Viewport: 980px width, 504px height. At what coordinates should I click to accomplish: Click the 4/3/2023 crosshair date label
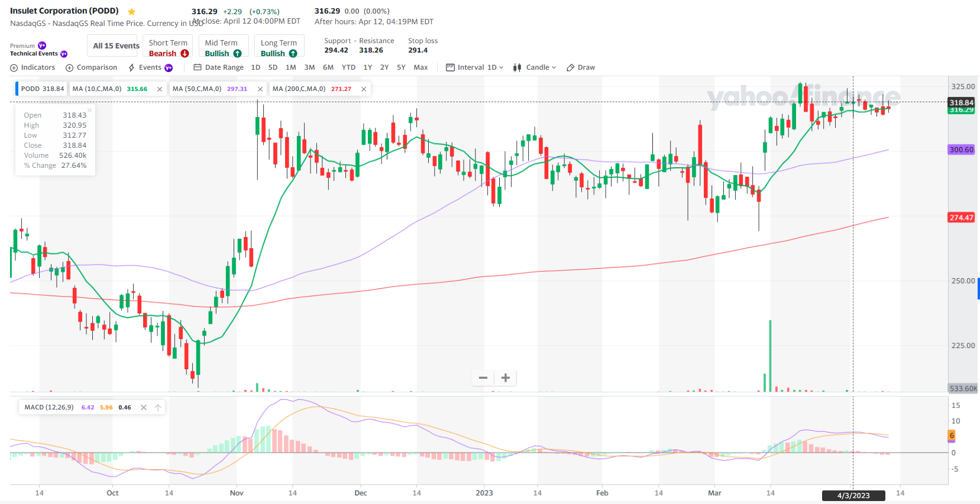click(853, 496)
